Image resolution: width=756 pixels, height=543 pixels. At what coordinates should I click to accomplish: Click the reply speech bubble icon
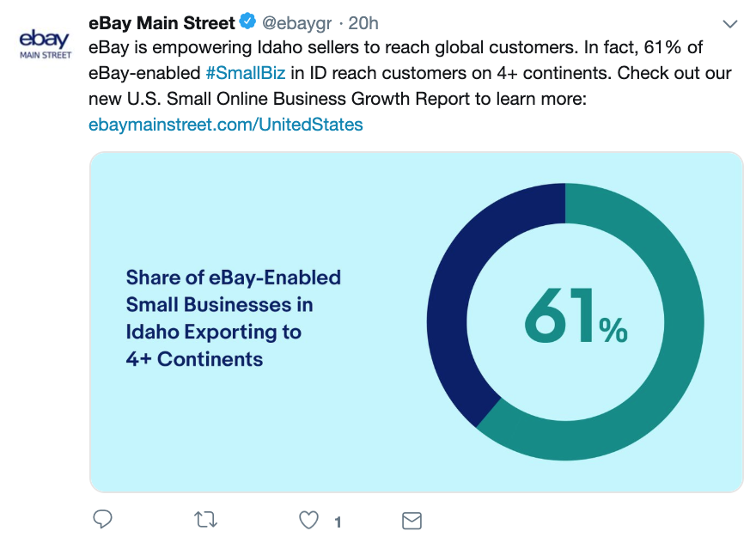(102, 519)
